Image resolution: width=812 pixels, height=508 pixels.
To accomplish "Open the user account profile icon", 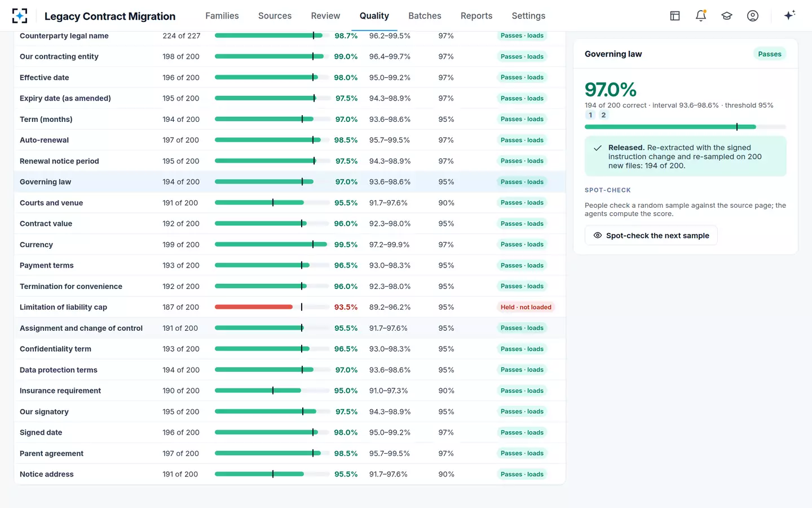I will tap(753, 16).
